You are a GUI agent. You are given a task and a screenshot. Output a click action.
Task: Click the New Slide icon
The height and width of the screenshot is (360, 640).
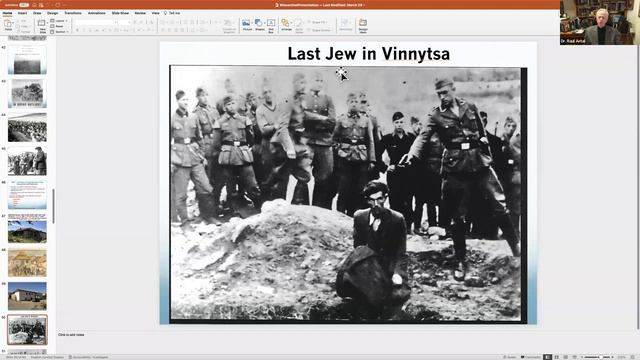tap(42, 23)
